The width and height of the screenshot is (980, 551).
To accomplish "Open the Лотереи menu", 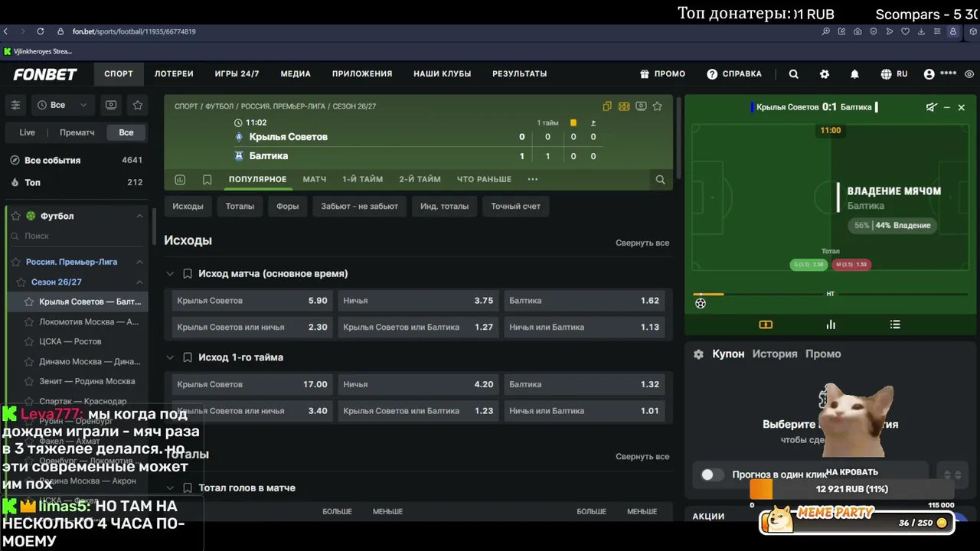I will (174, 74).
